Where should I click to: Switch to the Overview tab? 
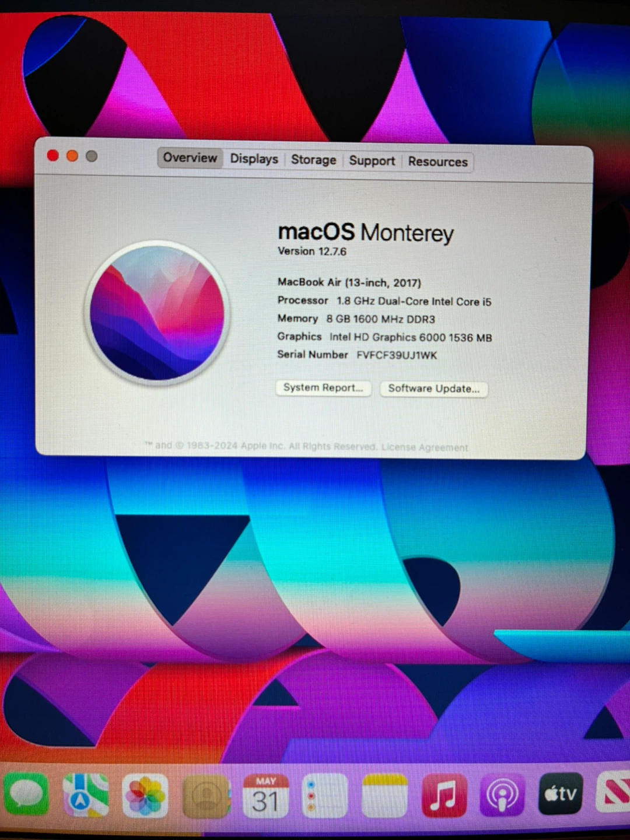coord(190,157)
